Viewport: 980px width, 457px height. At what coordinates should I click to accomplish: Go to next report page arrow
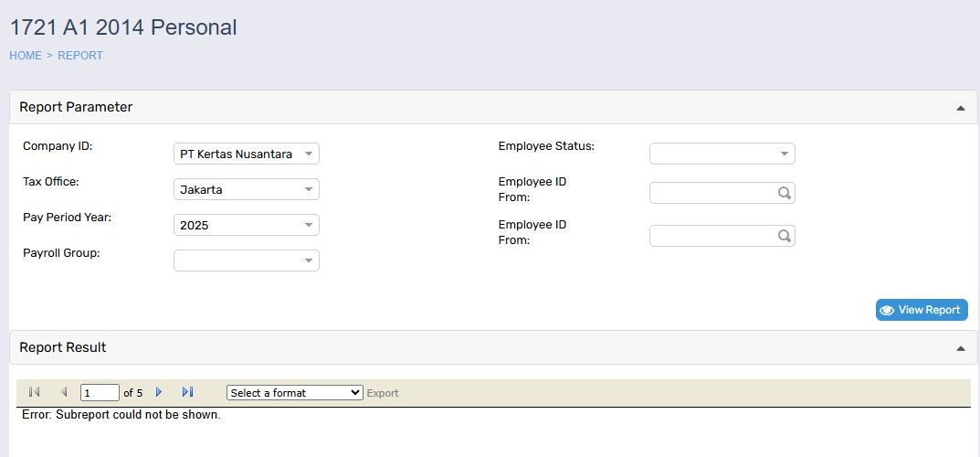coord(159,392)
